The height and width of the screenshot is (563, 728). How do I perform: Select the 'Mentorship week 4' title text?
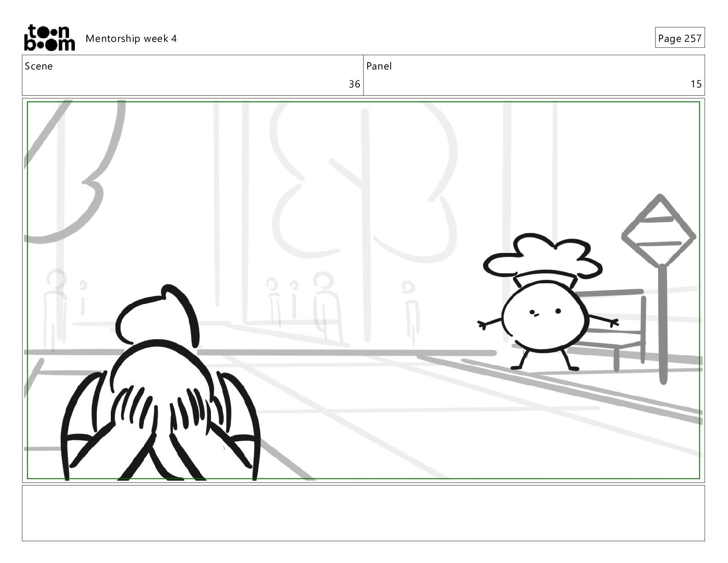tap(131, 38)
